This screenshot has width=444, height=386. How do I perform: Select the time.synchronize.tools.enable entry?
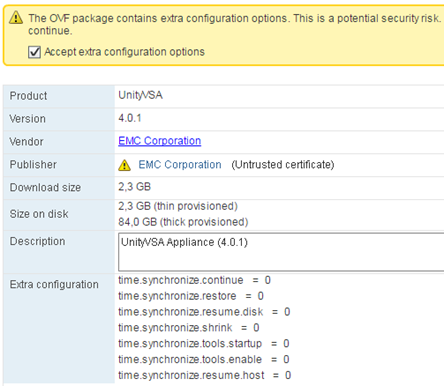(x=204, y=359)
